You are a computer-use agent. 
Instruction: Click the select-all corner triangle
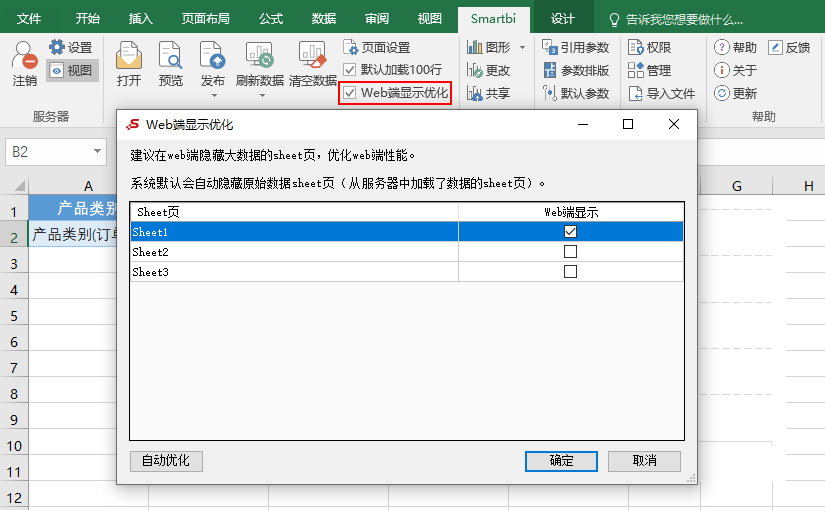point(19,186)
